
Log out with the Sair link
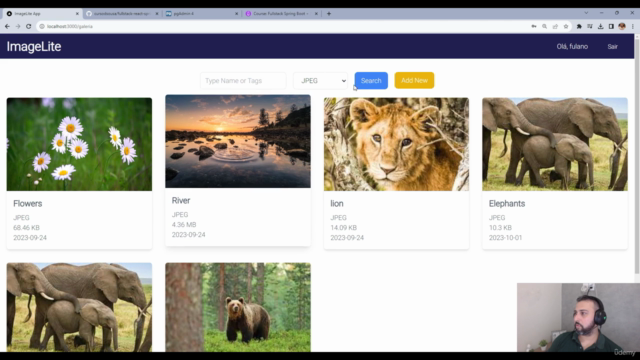(x=612, y=47)
